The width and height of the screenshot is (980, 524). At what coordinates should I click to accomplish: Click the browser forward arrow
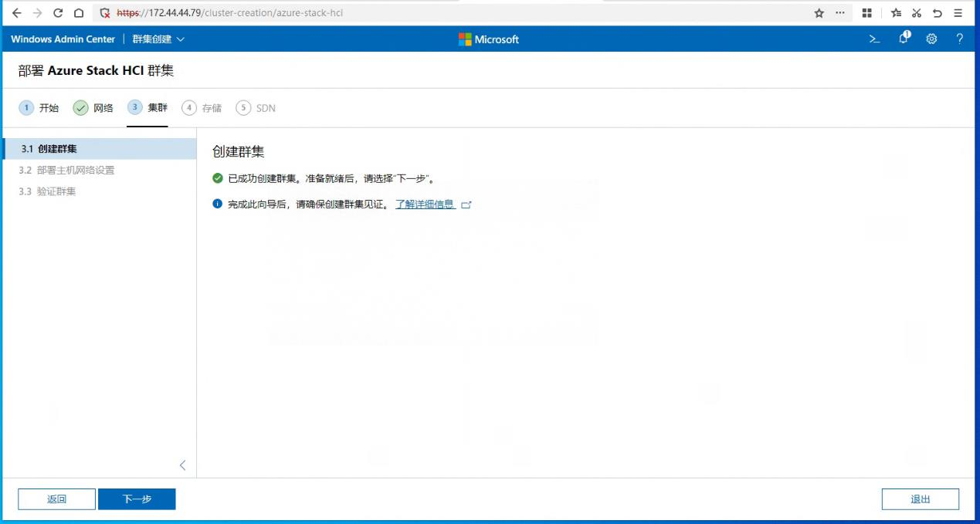click(37, 13)
